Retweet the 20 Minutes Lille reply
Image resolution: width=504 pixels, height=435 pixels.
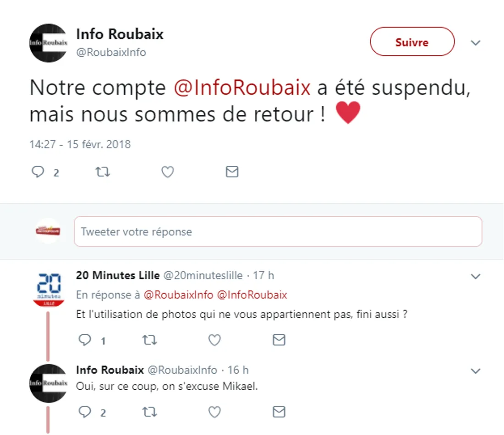(150, 340)
